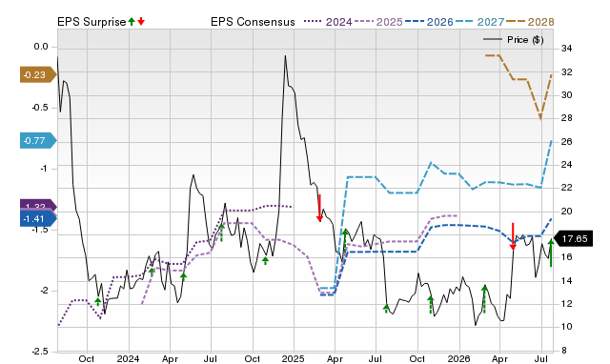Click the 2025 x-axis label
The image size is (610, 364).
coord(294,358)
